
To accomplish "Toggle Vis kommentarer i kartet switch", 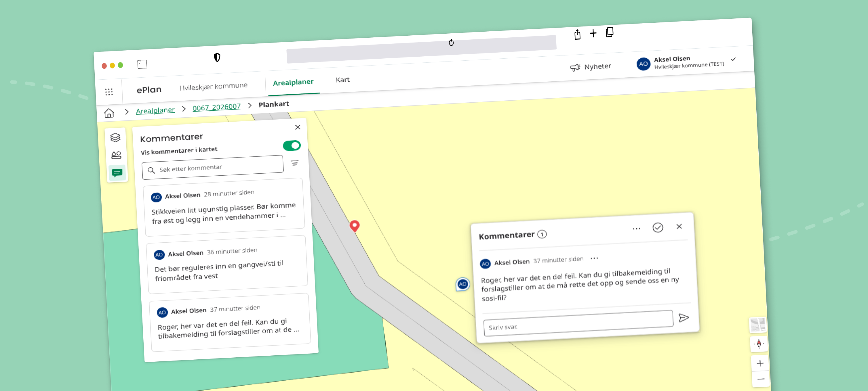I will pyautogui.click(x=292, y=146).
